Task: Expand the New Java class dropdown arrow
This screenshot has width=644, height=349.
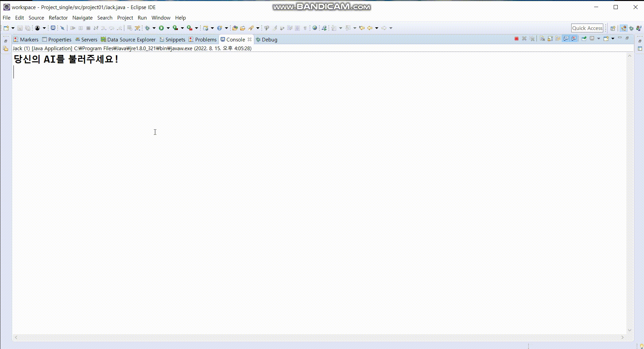Action: 226,28
